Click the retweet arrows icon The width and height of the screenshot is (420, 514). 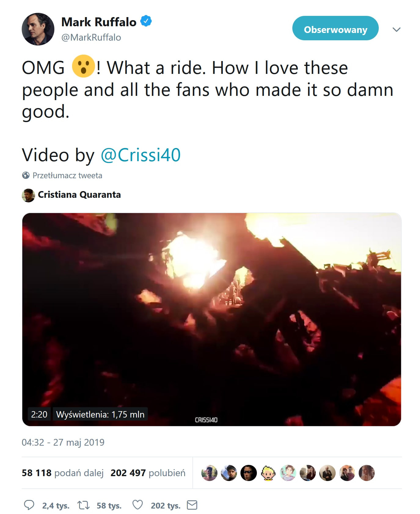[x=83, y=505]
